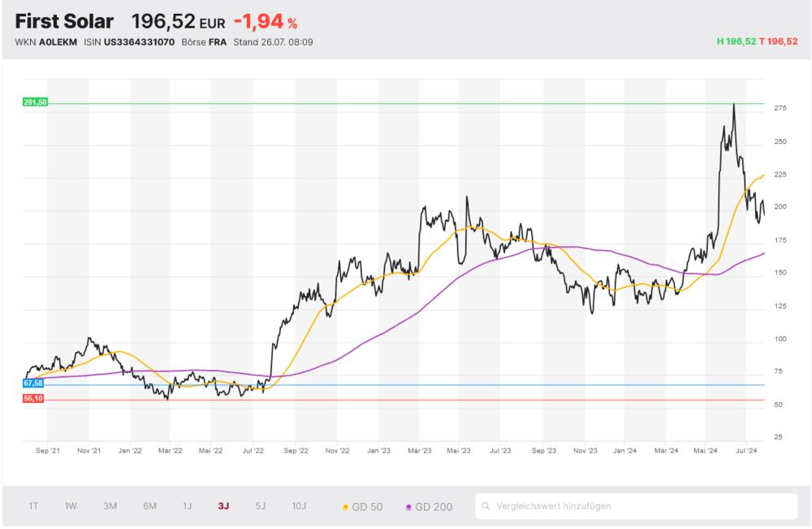Click the WKN A0LEKM text
The width and height of the screenshot is (812, 529).
coord(46,42)
